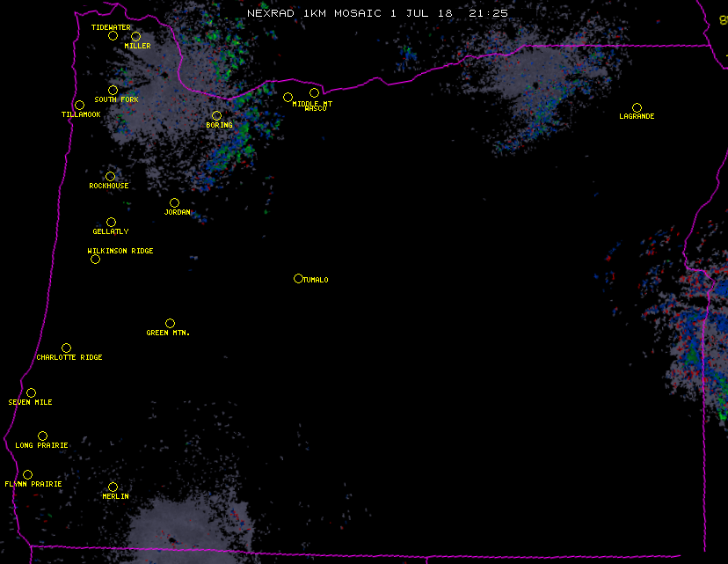The height and width of the screenshot is (564, 728).
Task: Click the Merlin station circle marker
Action: (x=113, y=487)
